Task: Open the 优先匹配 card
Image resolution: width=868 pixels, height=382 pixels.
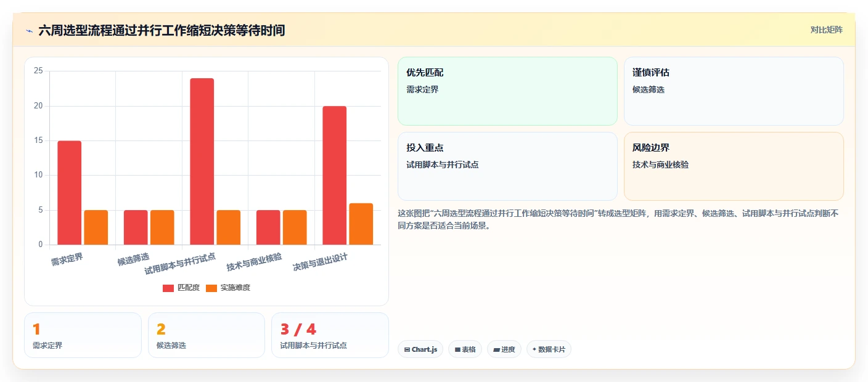Action: pos(507,91)
